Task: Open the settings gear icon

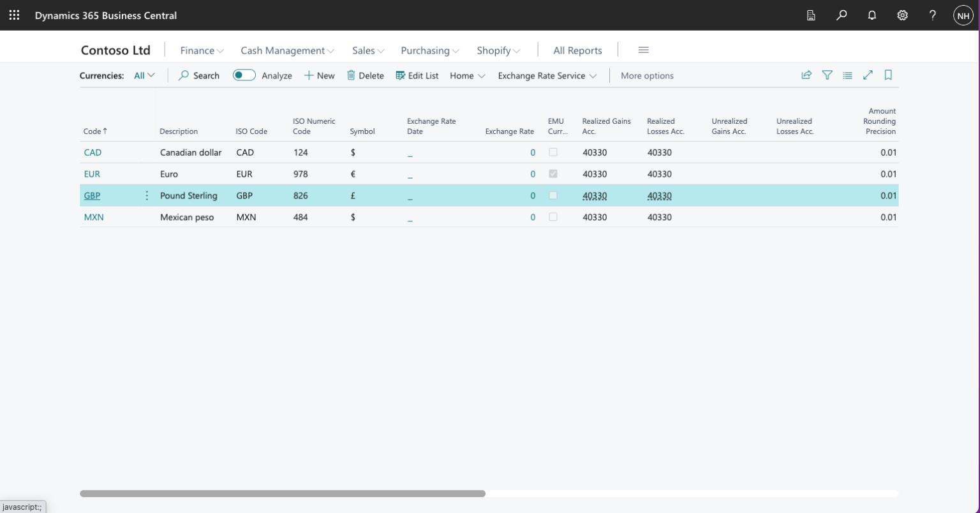Action: [902, 15]
